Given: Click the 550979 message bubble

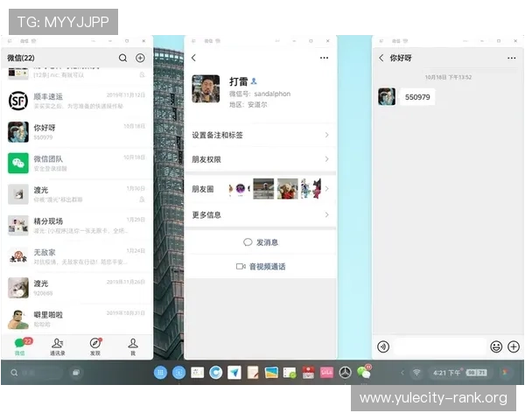Looking at the screenshot, I should point(417,97).
